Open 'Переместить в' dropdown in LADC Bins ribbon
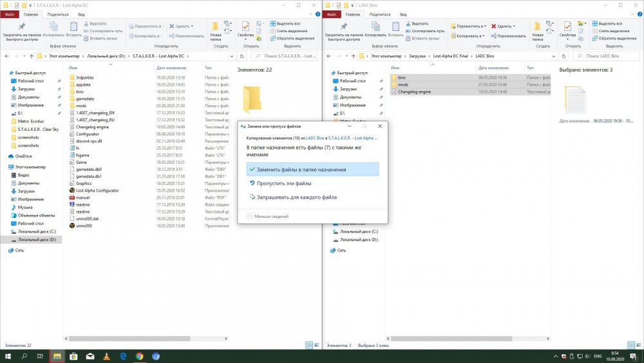The image size is (644, 363). [469, 26]
